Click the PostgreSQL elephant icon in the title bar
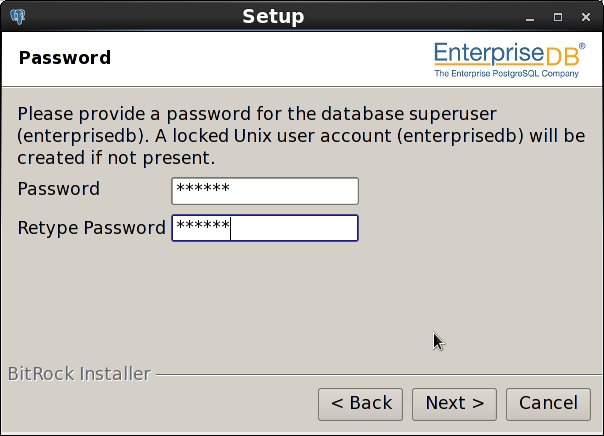Viewport: 604px width, 436px height. (x=18, y=17)
